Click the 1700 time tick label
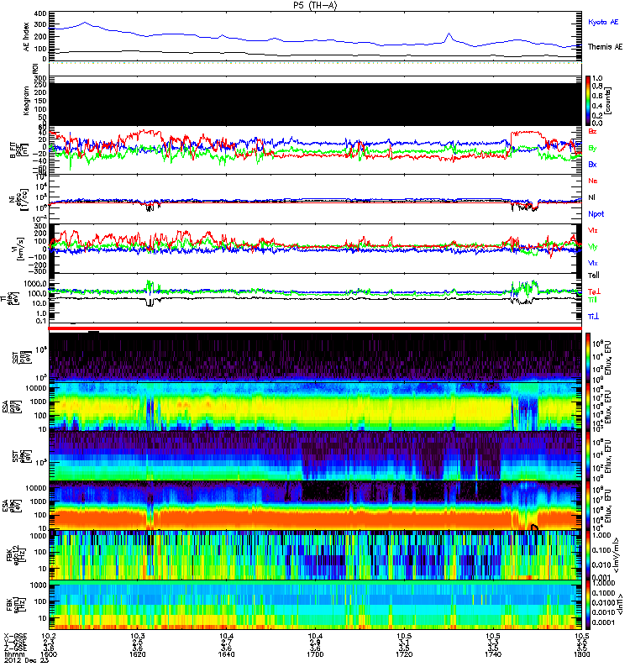Viewport: 630px width, 672px height. click(315, 654)
